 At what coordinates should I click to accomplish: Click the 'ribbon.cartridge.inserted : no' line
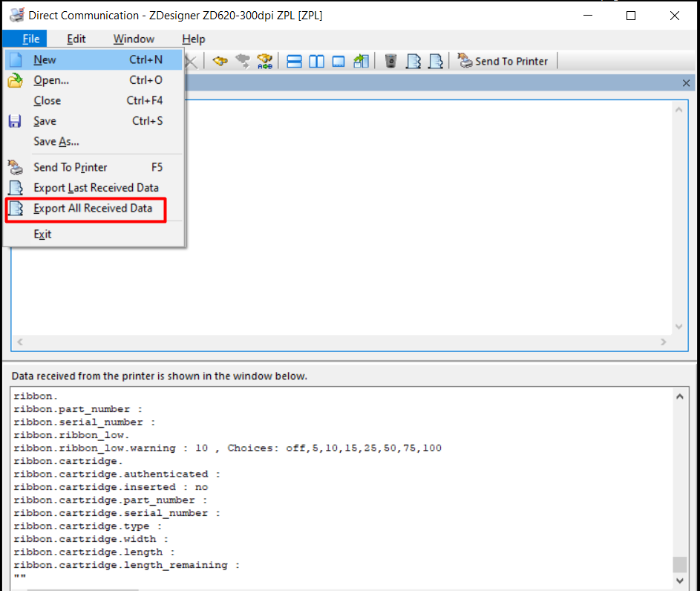coord(111,487)
